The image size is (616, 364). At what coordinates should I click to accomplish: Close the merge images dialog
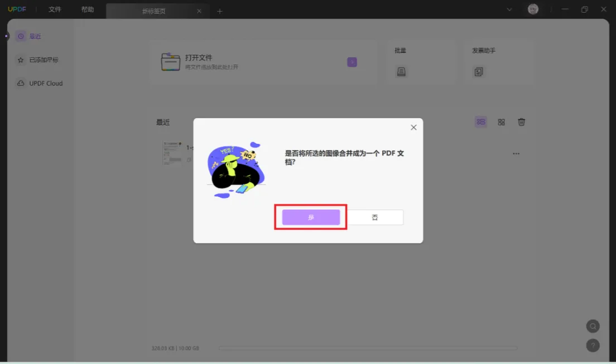tap(413, 127)
